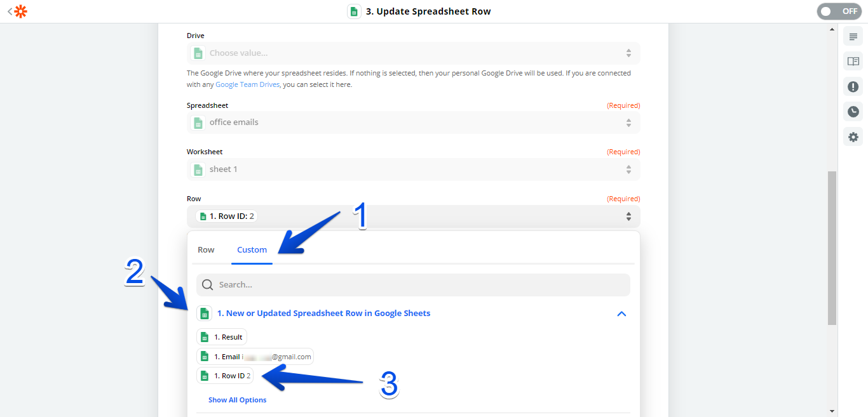The height and width of the screenshot is (417, 868).
Task: Open the clock history icon in sidebar
Action: [853, 112]
